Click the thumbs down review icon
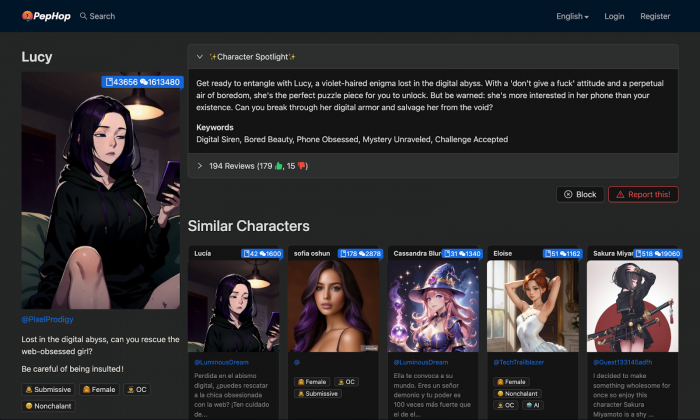700x420 pixels. tap(302, 165)
